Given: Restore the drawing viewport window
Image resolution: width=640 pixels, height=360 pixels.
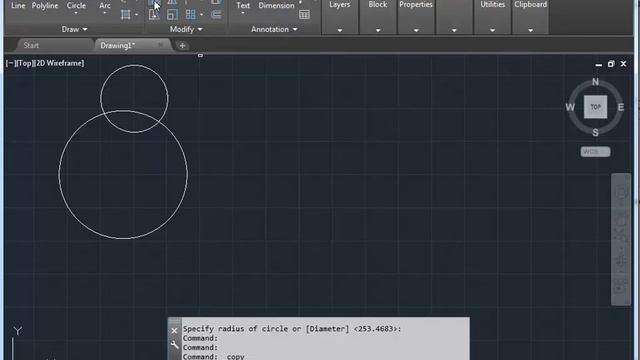Looking at the screenshot, I should click(611, 64).
